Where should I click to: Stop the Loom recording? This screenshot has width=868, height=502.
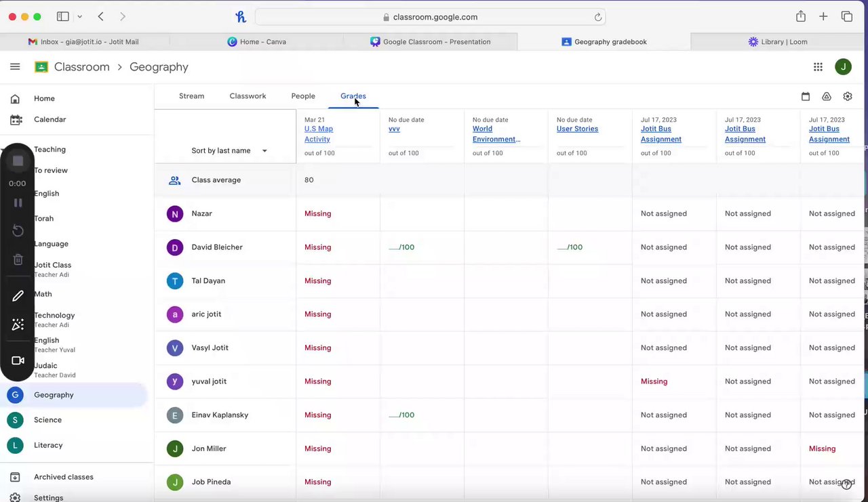pos(18,161)
